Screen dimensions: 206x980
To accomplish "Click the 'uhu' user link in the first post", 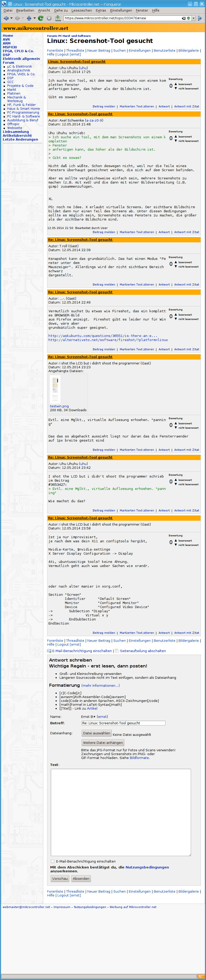I will (83, 68).
